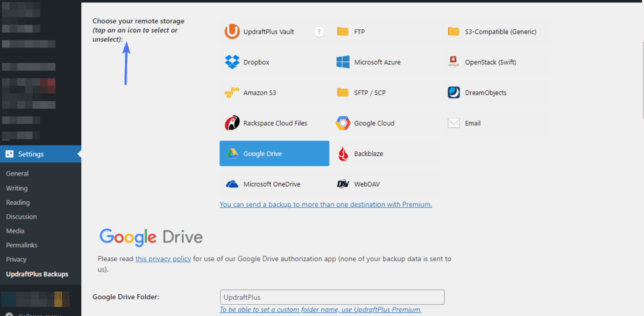Pick the Rackspace Cloud Files icon
The image size is (644, 316).
(x=232, y=123)
